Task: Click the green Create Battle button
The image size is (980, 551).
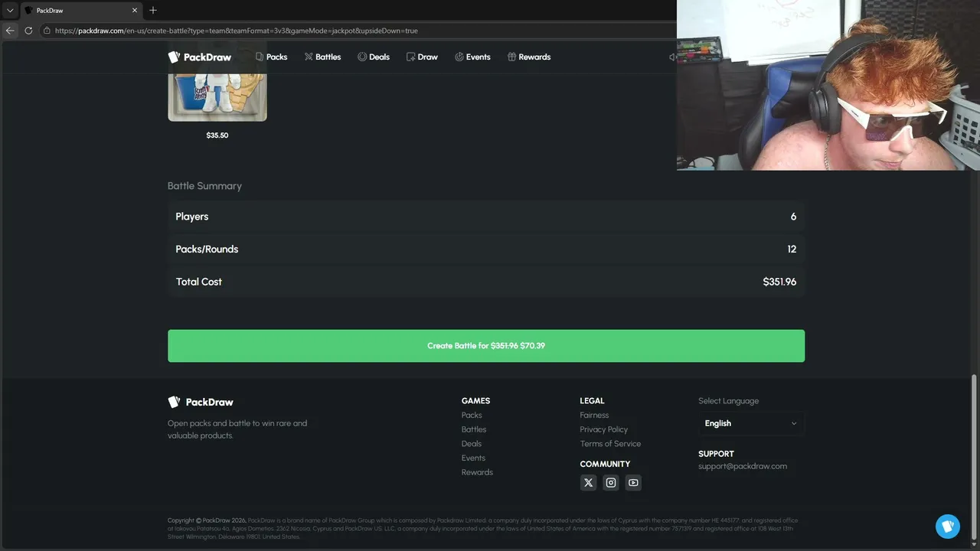Action: tap(486, 346)
